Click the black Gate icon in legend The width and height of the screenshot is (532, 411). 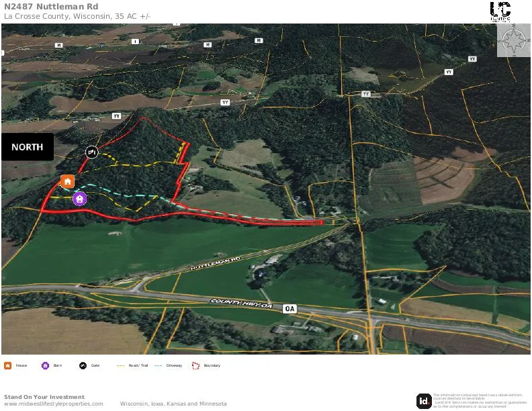click(x=83, y=365)
